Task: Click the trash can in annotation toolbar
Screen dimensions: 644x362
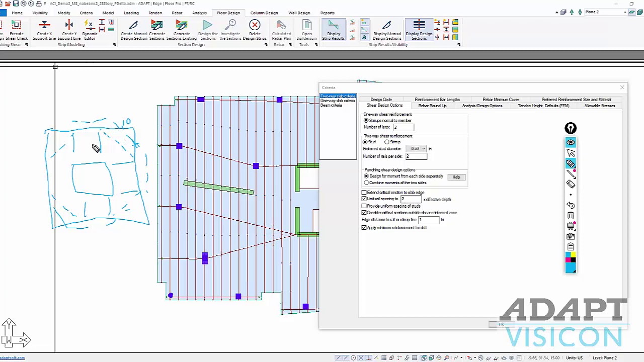Action: pos(571,216)
